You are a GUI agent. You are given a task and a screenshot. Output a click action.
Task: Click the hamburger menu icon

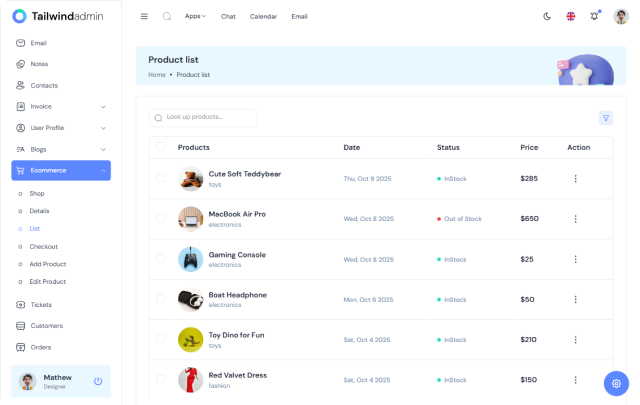pyautogui.click(x=144, y=16)
